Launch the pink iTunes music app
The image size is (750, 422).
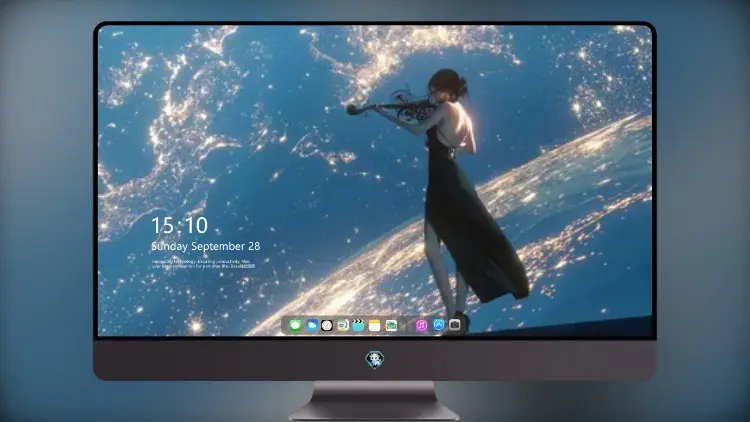421,325
